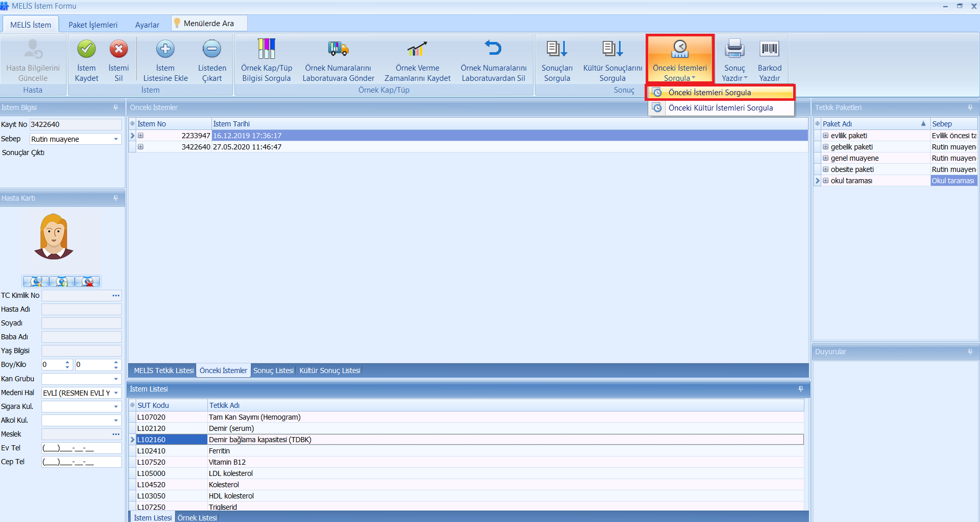Click the webcam capture photo button

[36, 281]
